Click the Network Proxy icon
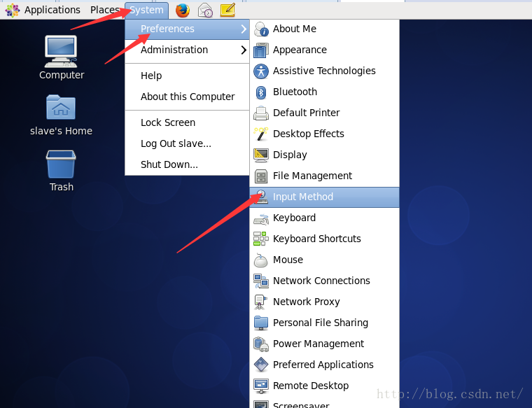Image resolution: width=532 pixels, height=408 pixels. 261,302
